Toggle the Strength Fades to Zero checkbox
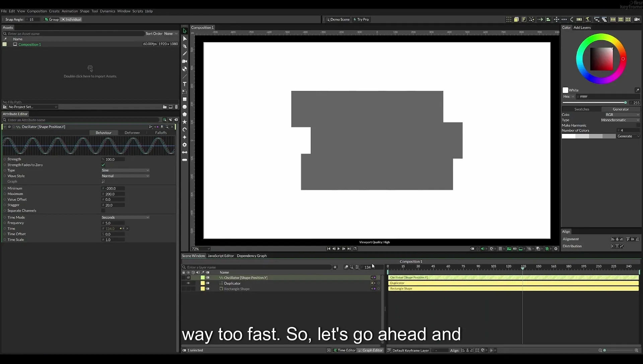 click(x=103, y=165)
